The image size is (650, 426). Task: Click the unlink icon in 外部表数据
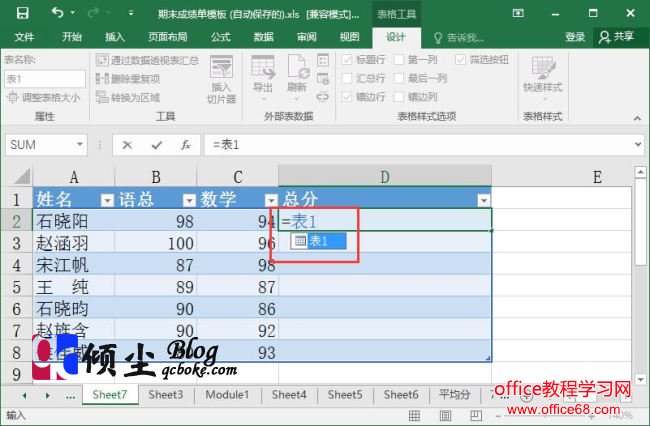point(323,97)
